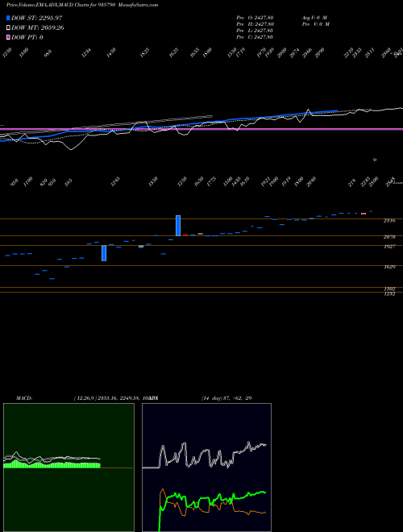Click the '595' low label above the candles

click(x=69, y=182)
